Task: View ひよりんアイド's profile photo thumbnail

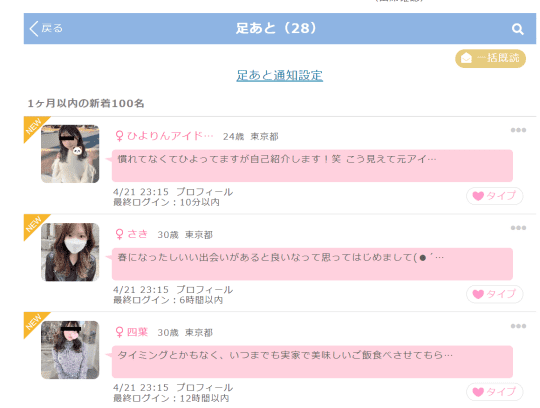Action: click(70, 154)
